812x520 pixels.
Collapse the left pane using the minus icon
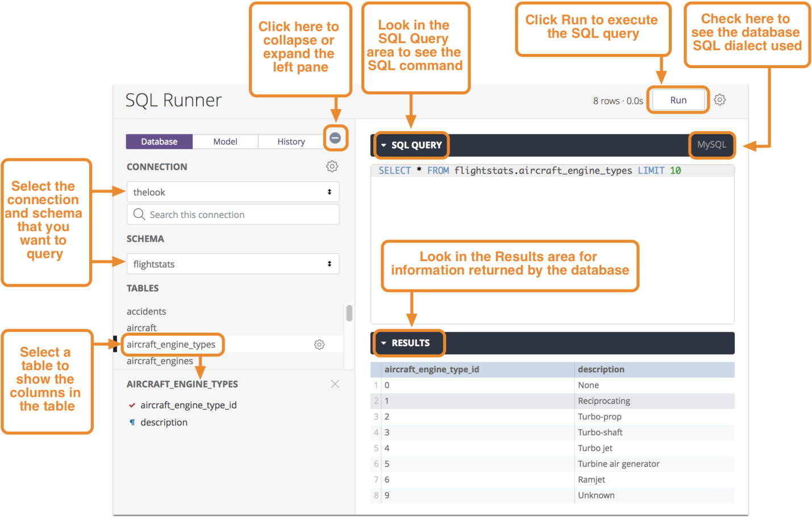click(x=335, y=138)
